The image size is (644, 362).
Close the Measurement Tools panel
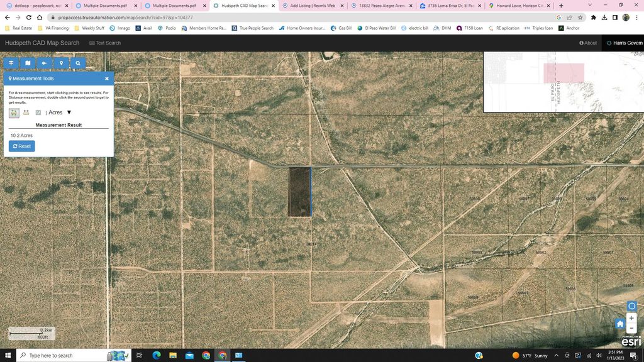pos(107,79)
